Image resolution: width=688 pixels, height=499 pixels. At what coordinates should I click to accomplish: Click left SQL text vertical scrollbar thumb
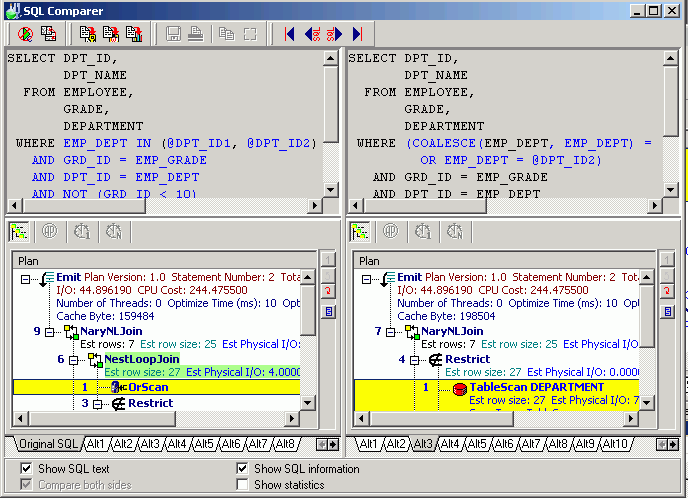coord(330,103)
